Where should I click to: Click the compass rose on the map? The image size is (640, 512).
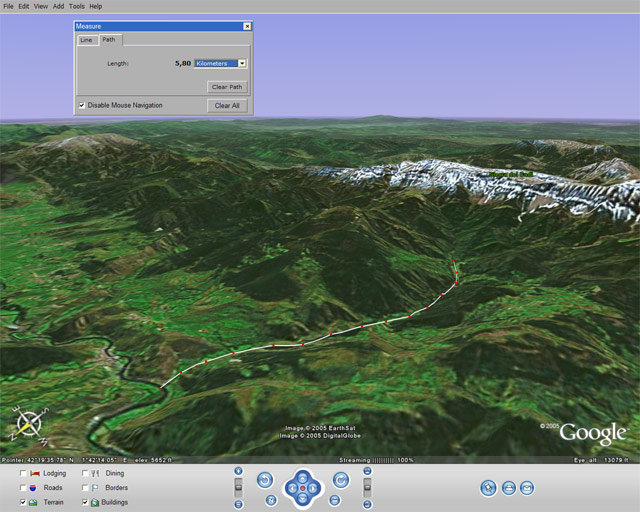point(27,426)
